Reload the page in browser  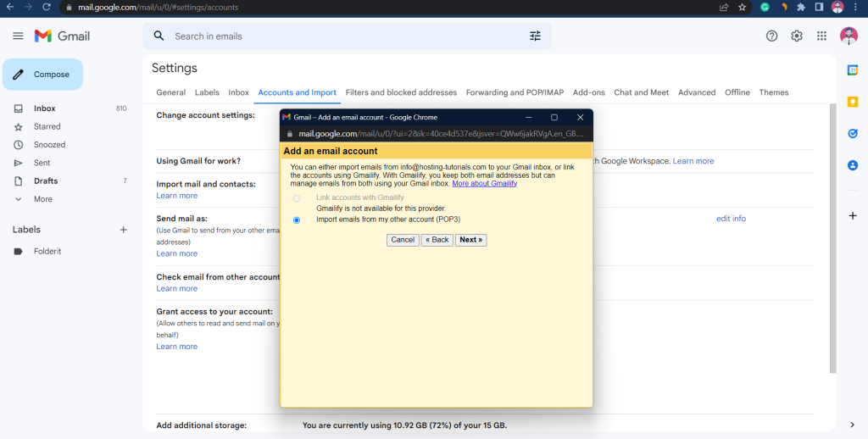[47, 7]
